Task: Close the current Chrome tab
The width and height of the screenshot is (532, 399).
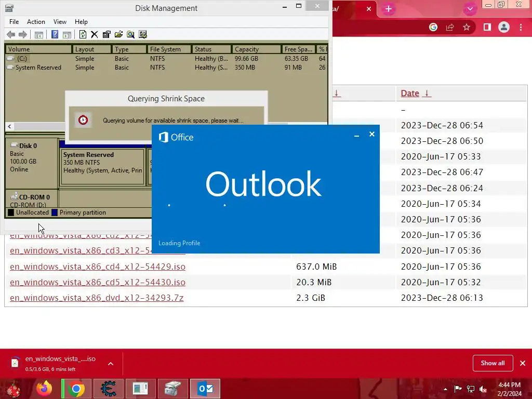Action: [369, 9]
